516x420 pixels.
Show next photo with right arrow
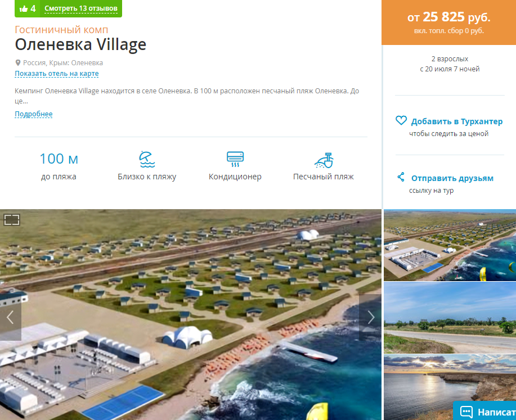[x=371, y=318]
